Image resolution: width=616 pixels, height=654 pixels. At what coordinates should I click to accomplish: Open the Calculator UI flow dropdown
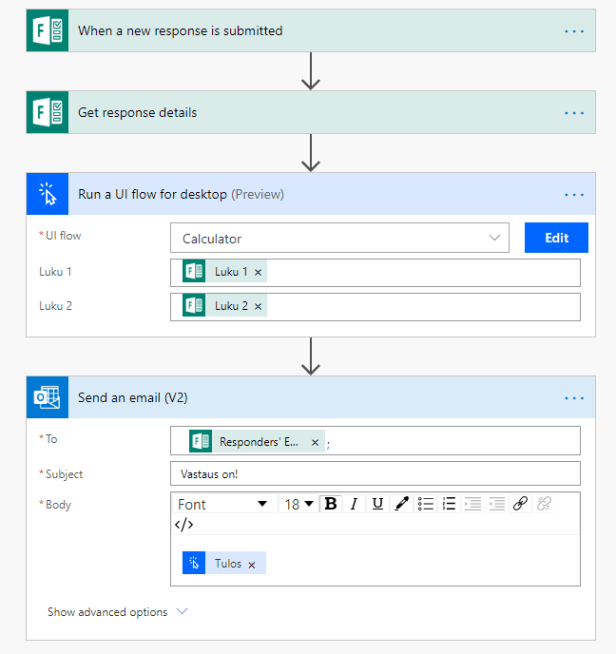pos(339,238)
